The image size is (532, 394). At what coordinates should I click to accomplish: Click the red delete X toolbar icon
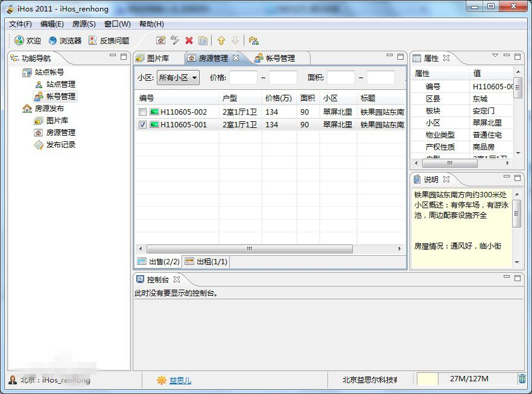point(189,40)
